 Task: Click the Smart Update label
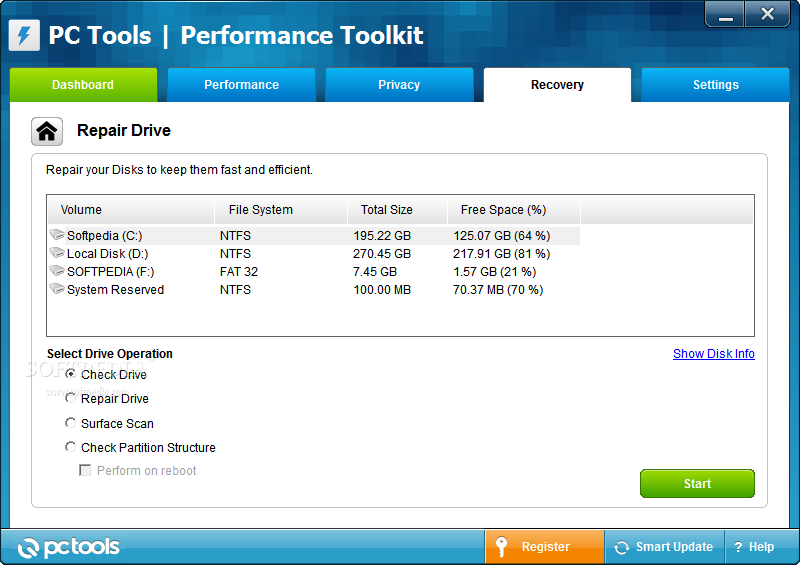pyautogui.click(x=674, y=547)
